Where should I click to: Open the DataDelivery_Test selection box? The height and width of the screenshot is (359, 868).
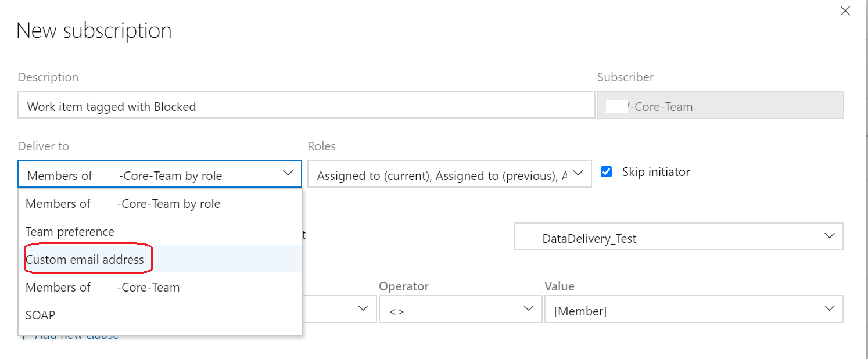(x=668, y=237)
